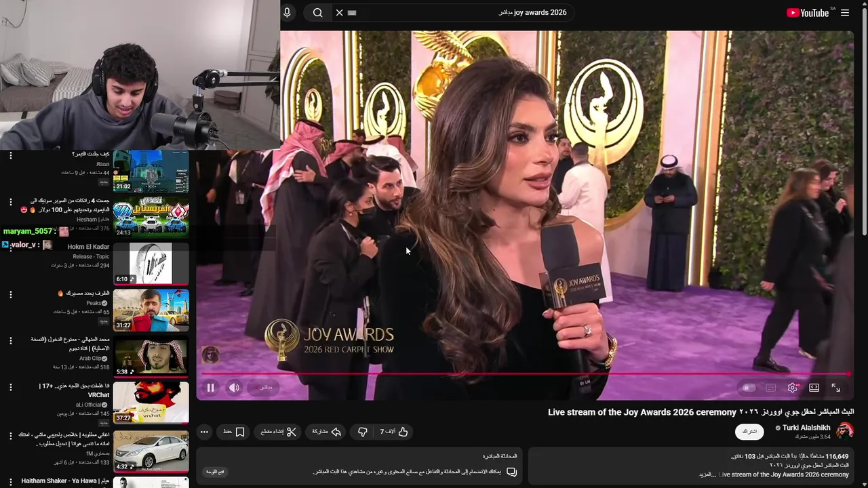Enter fullscreen mode

836,388
